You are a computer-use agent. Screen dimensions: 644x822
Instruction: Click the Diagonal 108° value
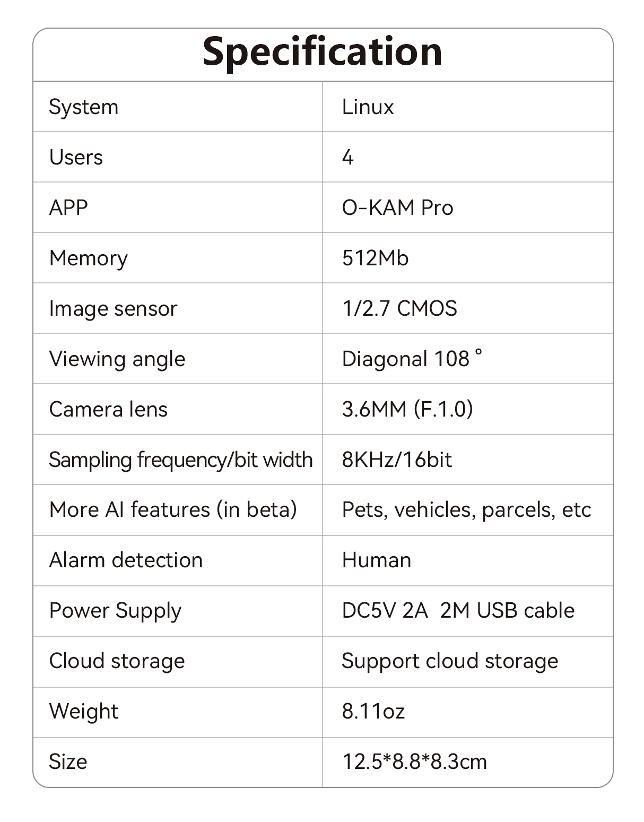[x=412, y=359]
